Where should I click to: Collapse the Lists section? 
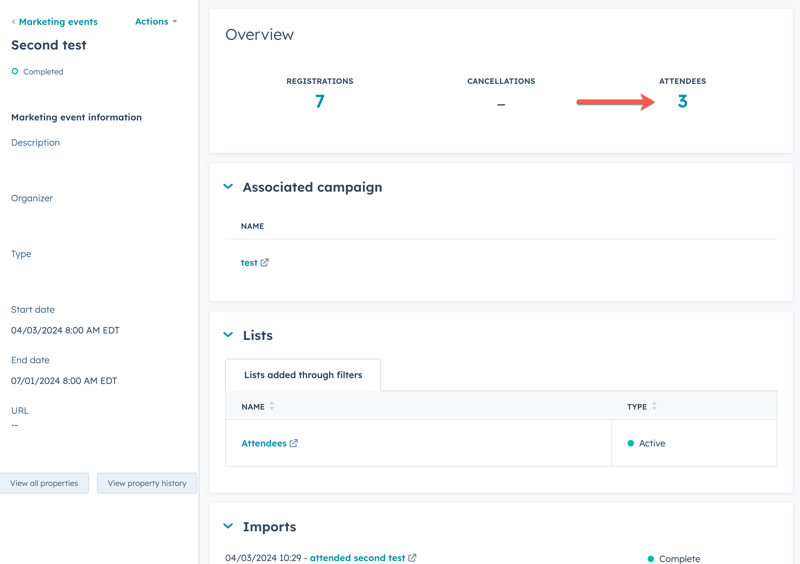coord(228,335)
